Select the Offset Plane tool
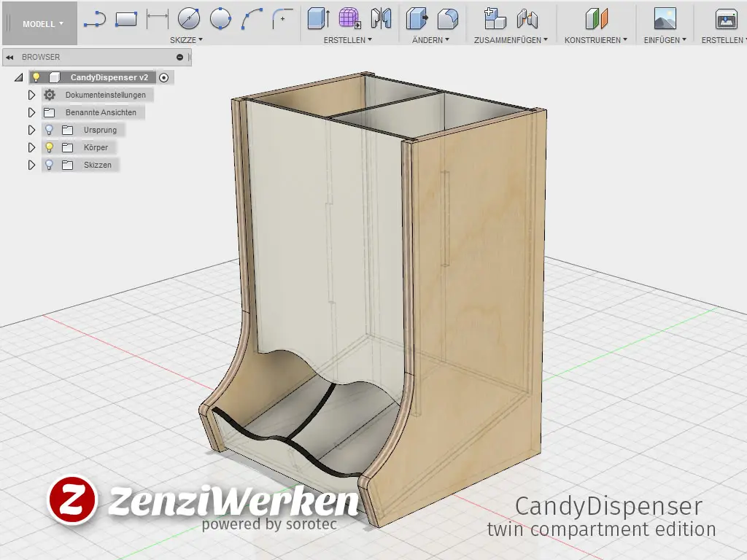The width and height of the screenshot is (747, 560). 597,19
